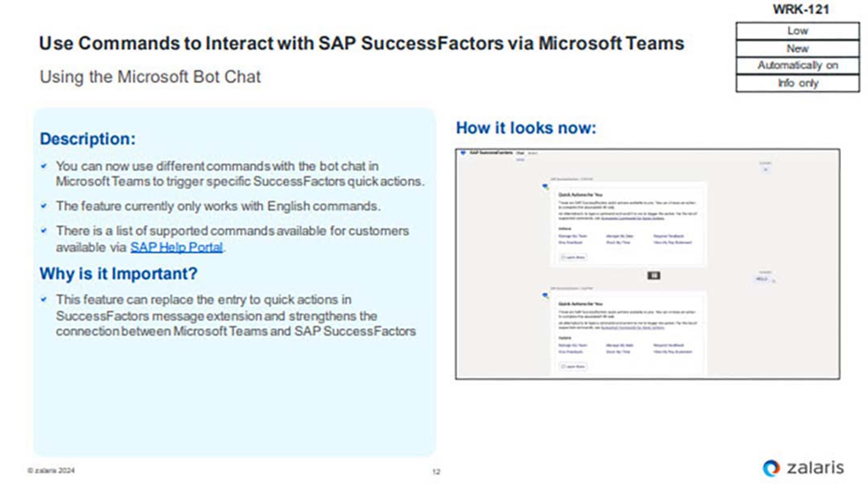Image resolution: width=868 pixels, height=484 pixels.
Task: Click the bot avatar beside the second Quick Actions card
Action: [545, 296]
